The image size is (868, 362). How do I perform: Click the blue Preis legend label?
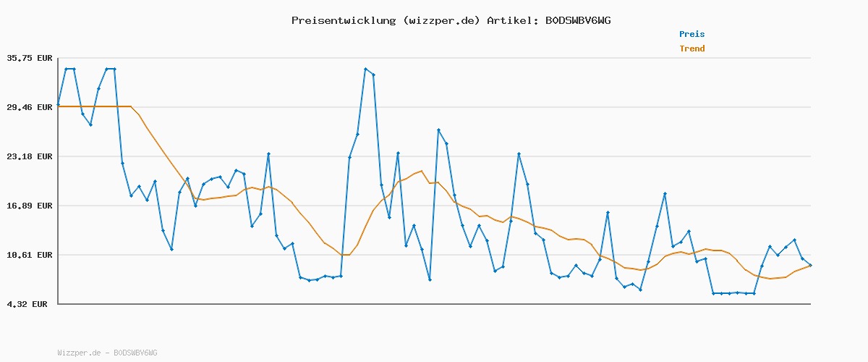click(x=692, y=34)
